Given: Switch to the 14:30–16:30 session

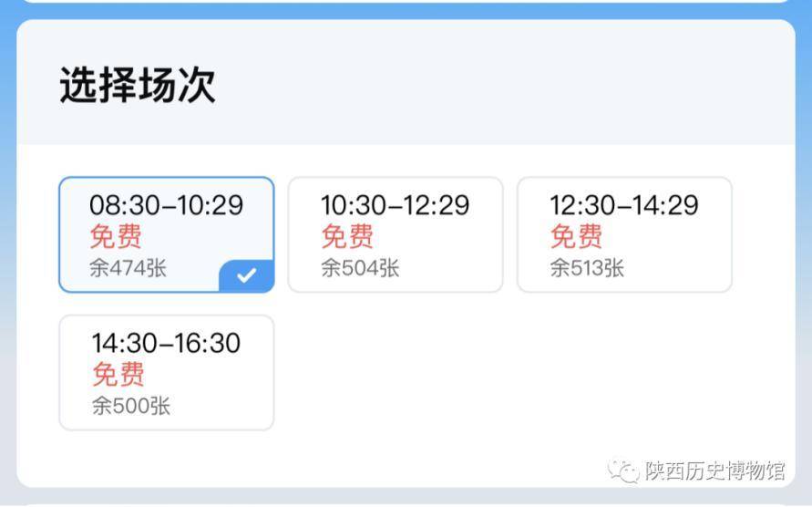Looking at the screenshot, I should 166,372.
